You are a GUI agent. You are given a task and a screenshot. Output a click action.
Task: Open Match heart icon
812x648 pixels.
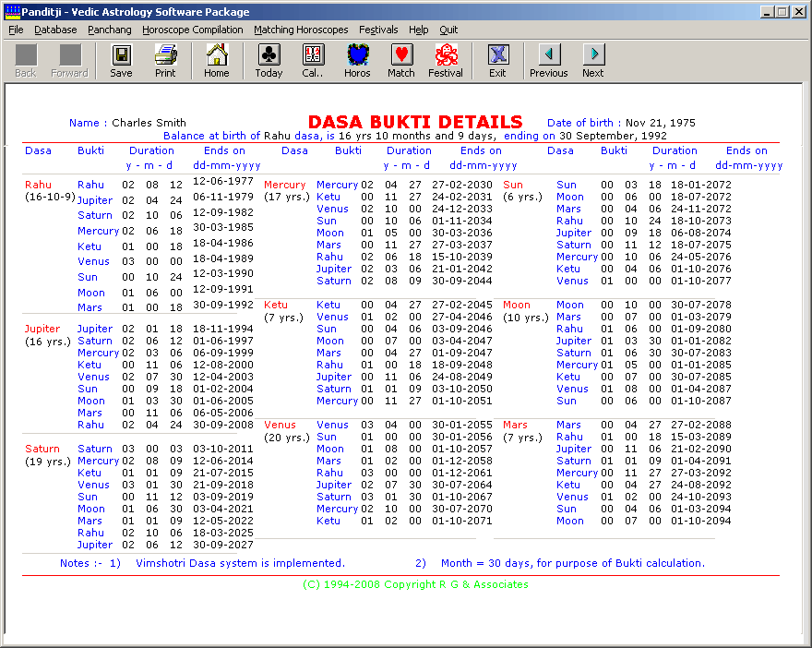(401, 55)
